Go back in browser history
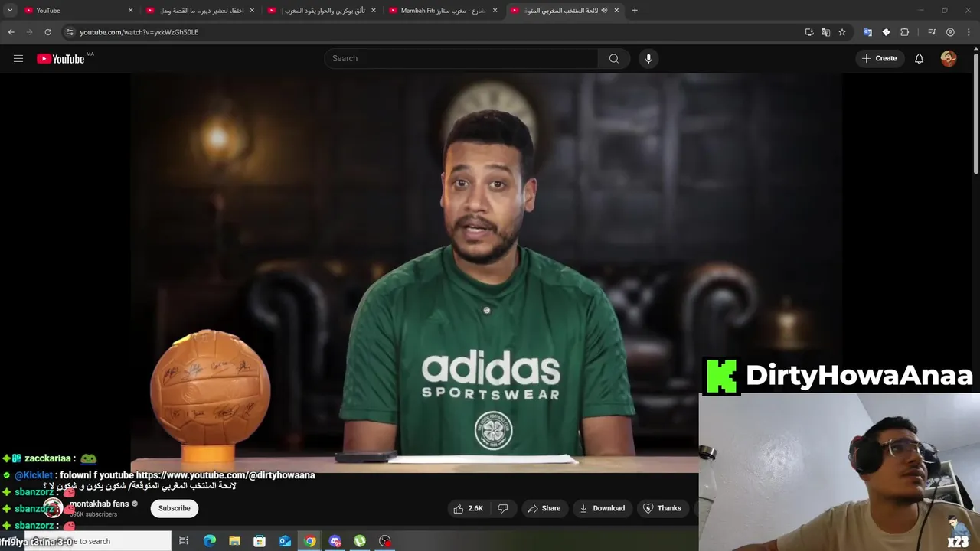 pyautogui.click(x=11, y=32)
